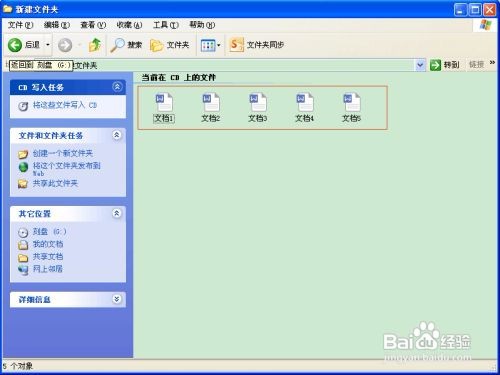500x375 pixels.
Task: Select the 文档5 file icon
Action: point(352,102)
